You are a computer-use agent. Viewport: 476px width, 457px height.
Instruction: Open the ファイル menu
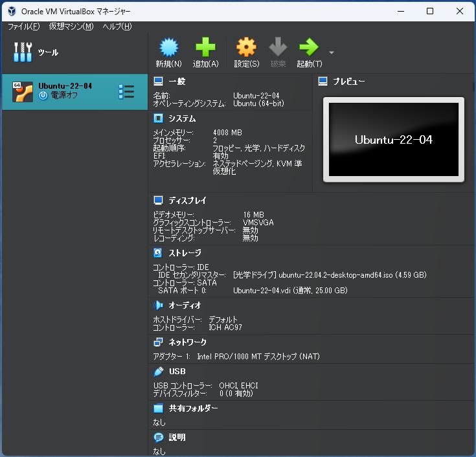(x=24, y=27)
